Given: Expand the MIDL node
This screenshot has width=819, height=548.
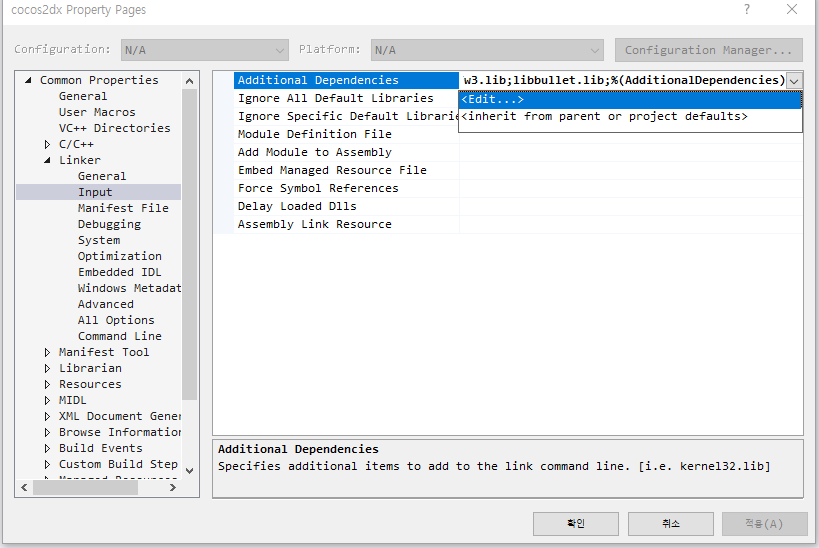Looking at the screenshot, I should (48, 401).
